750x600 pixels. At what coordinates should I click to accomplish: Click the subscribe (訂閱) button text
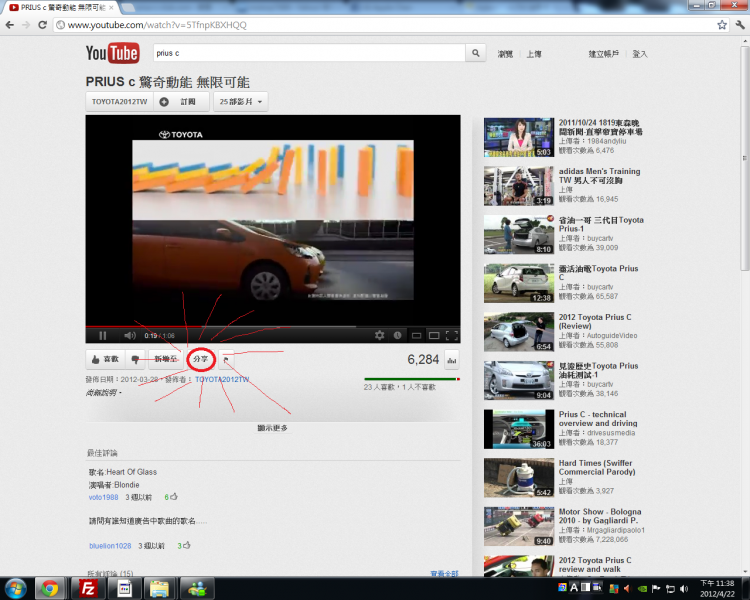coord(188,101)
